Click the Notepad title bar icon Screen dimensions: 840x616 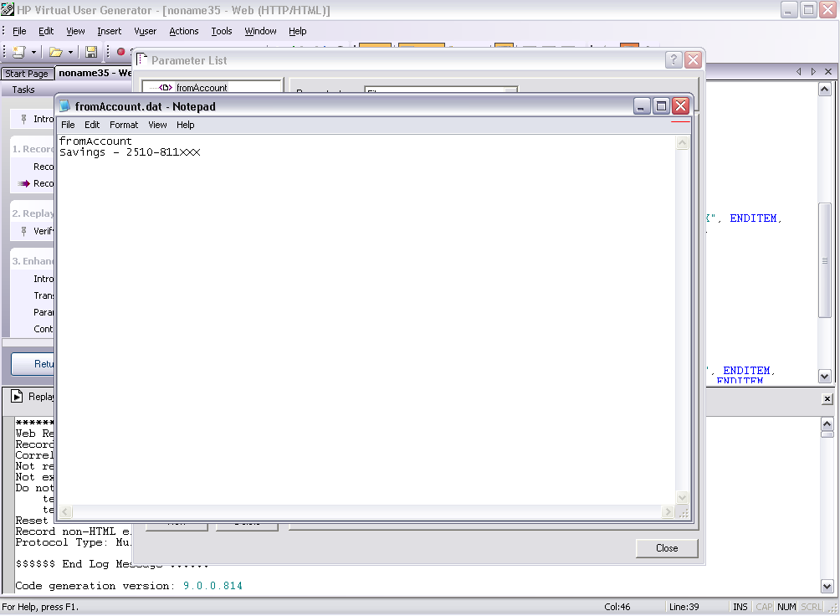point(64,106)
